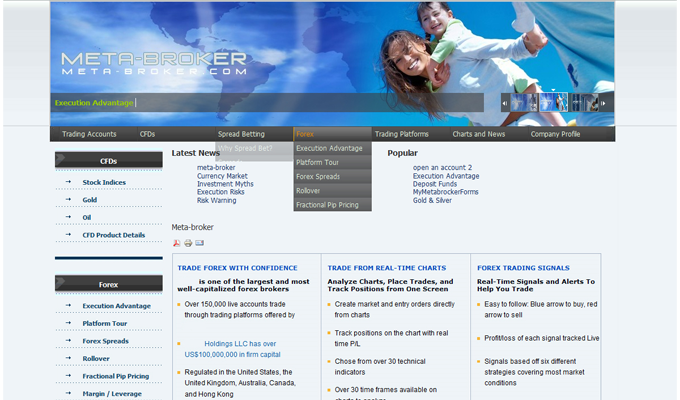
Task: Click the slideshow previous arrow icon
Action: (x=505, y=103)
